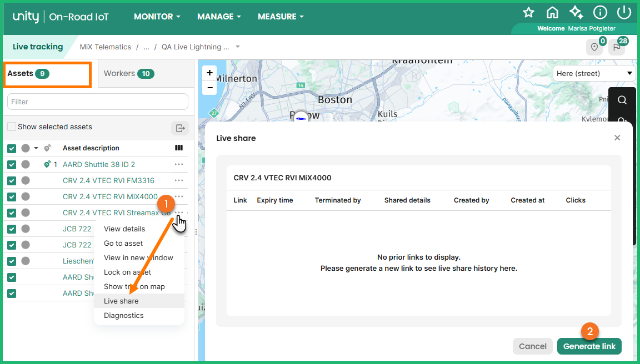Viewport: 640px width, 364px height.
Task: Click the favorites star icon in header
Action: point(528,13)
